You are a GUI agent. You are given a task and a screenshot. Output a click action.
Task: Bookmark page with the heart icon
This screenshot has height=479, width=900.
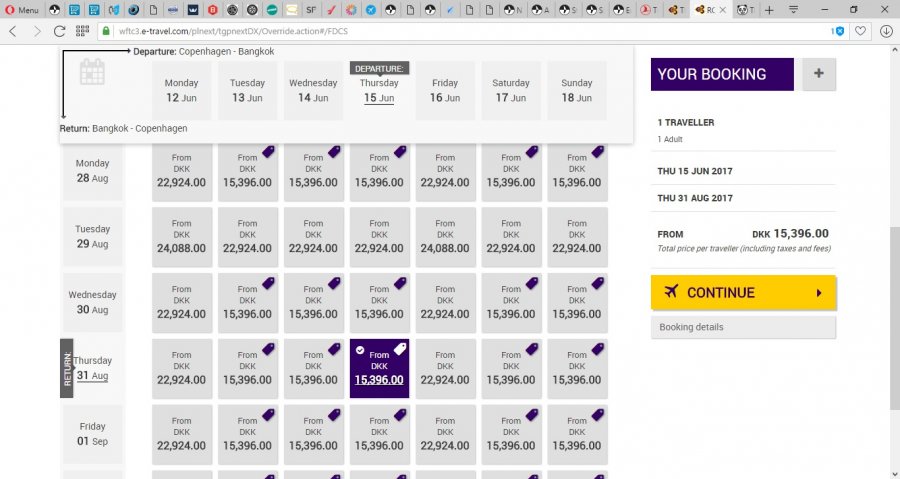point(860,32)
